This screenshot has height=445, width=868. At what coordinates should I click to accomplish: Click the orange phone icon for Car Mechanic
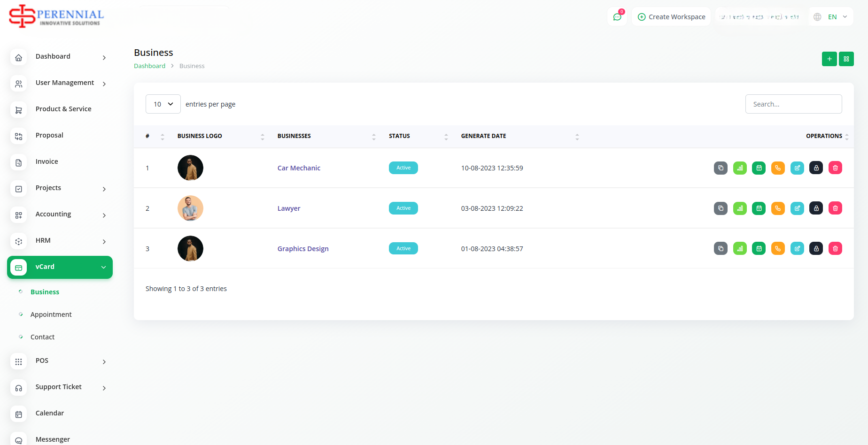click(778, 168)
